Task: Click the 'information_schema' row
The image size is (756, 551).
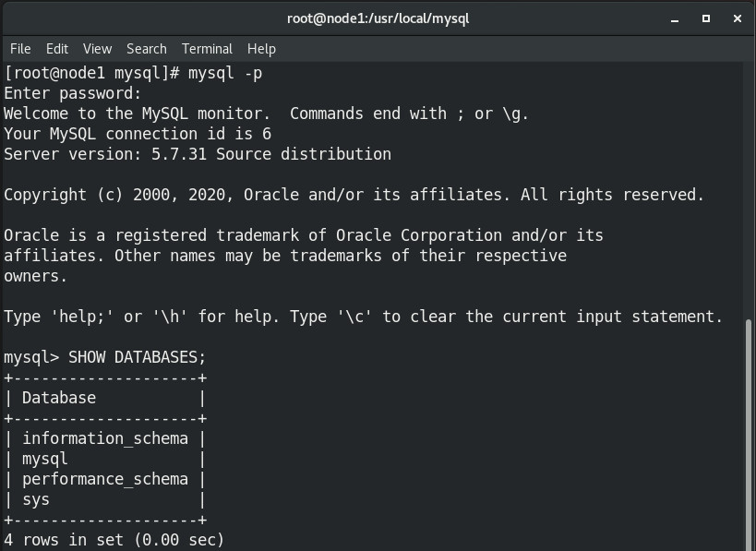Action: click(105, 438)
